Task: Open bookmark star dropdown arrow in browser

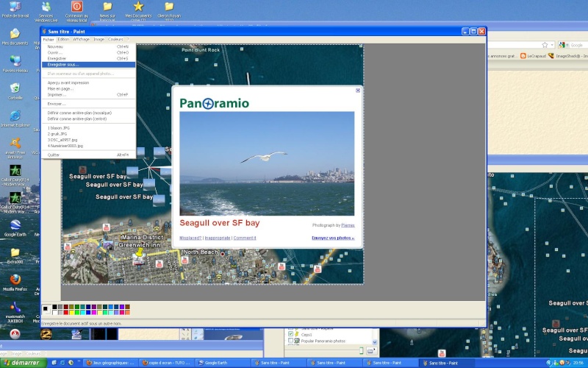Action: (x=552, y=45)
